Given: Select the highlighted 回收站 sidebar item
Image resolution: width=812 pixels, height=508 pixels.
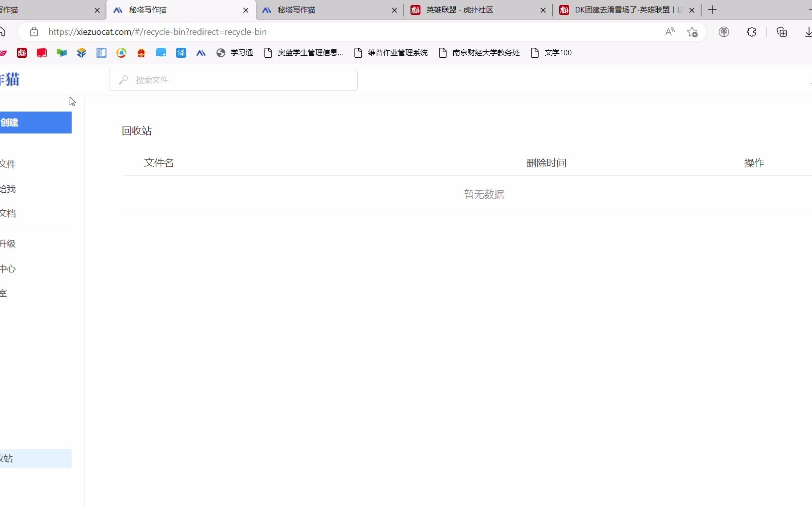Looking at the screenshot, I should click(36, 459).
